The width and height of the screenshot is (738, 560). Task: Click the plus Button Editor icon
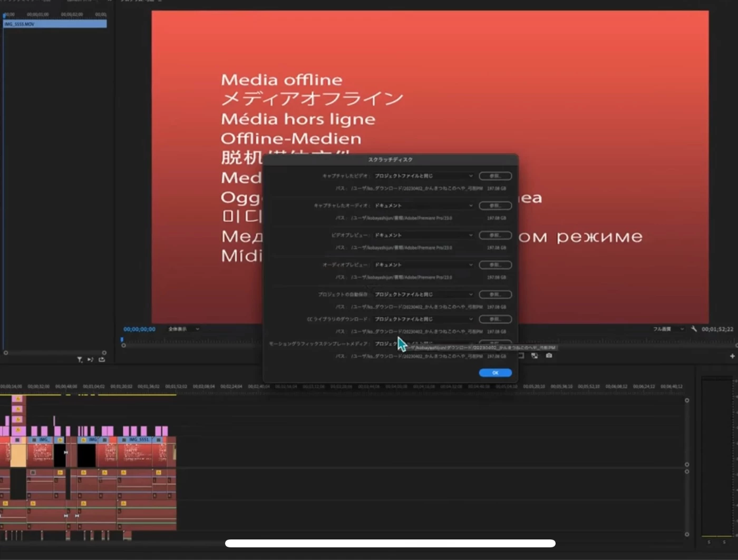tap(732, 356)
